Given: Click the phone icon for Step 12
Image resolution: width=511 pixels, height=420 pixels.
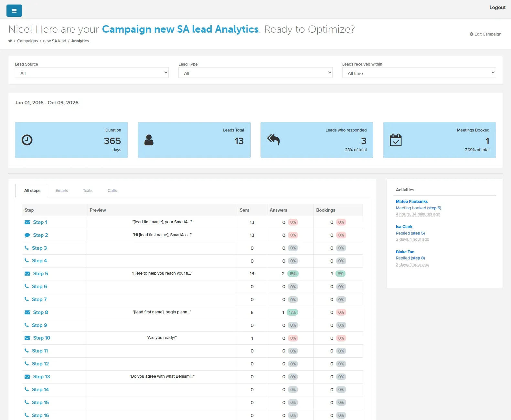Looking at the screenshot, I should (x=27, y=363).
